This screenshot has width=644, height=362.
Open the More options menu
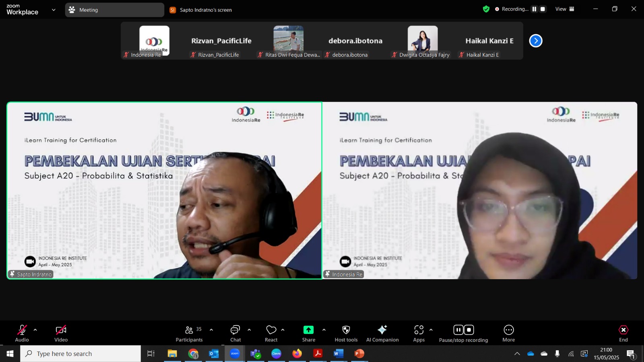click(509, 333)
